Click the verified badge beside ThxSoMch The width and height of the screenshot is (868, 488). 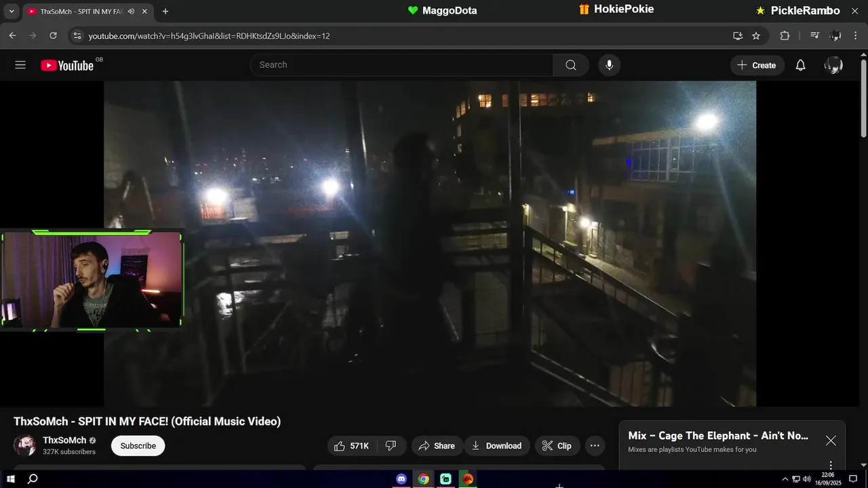(93, 441)
